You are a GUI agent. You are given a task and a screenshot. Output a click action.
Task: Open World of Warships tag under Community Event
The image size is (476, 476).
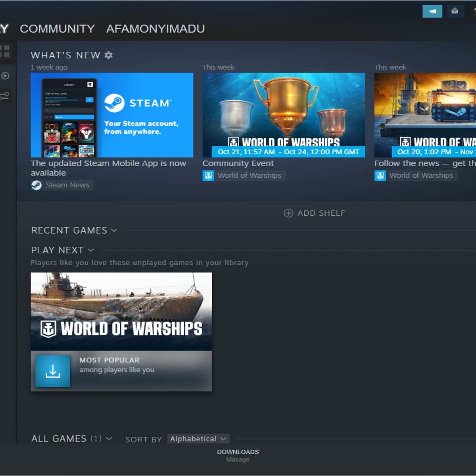pos(244,176)
